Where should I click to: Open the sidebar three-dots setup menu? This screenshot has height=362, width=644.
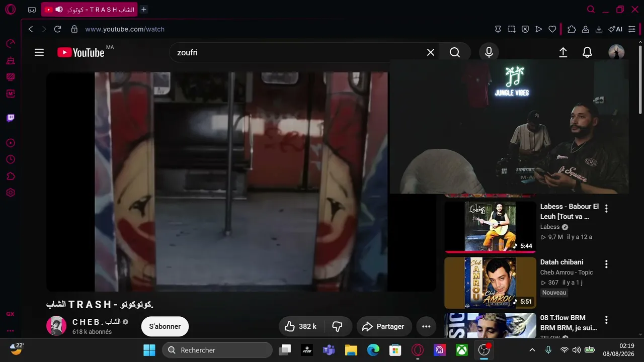pyautogui.click(x=10, y=331)
